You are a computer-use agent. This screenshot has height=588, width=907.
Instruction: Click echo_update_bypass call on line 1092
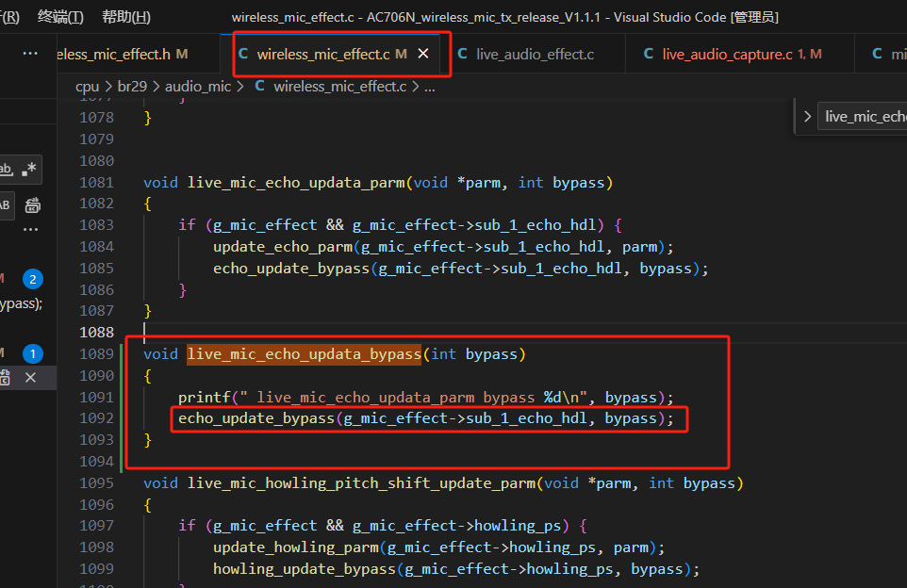click(256, 418)
